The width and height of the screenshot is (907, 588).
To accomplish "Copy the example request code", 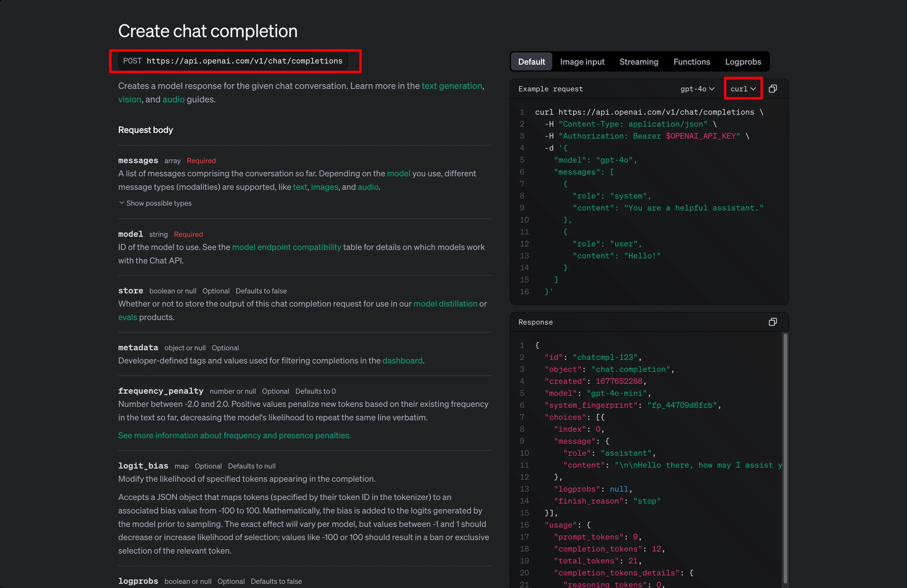I will pos(773,89).
